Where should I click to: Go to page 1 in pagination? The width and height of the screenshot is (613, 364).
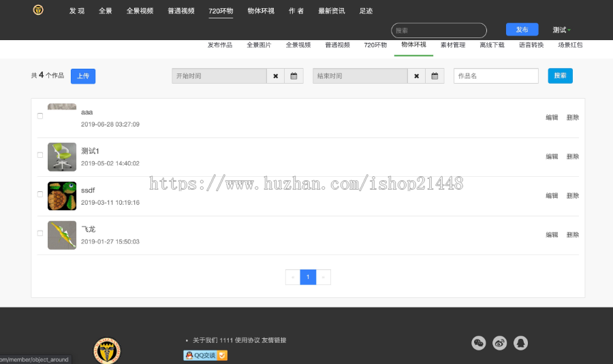pos(308,277)
